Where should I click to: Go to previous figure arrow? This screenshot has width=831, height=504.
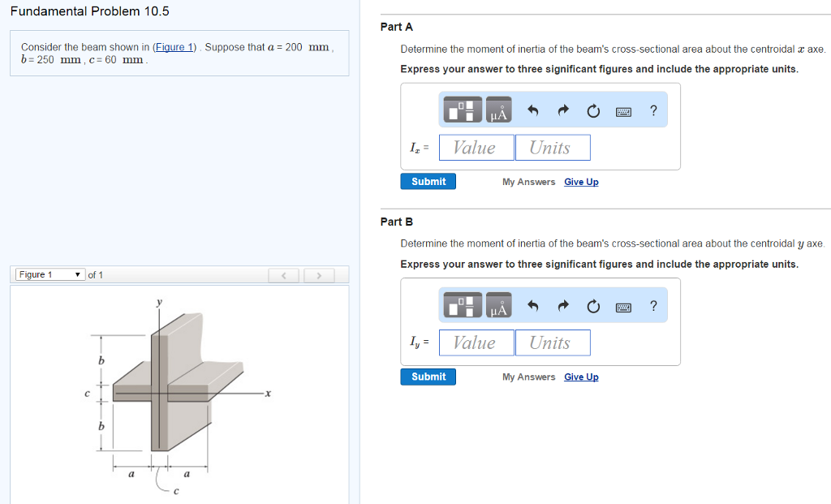click(x=283, y=275)
